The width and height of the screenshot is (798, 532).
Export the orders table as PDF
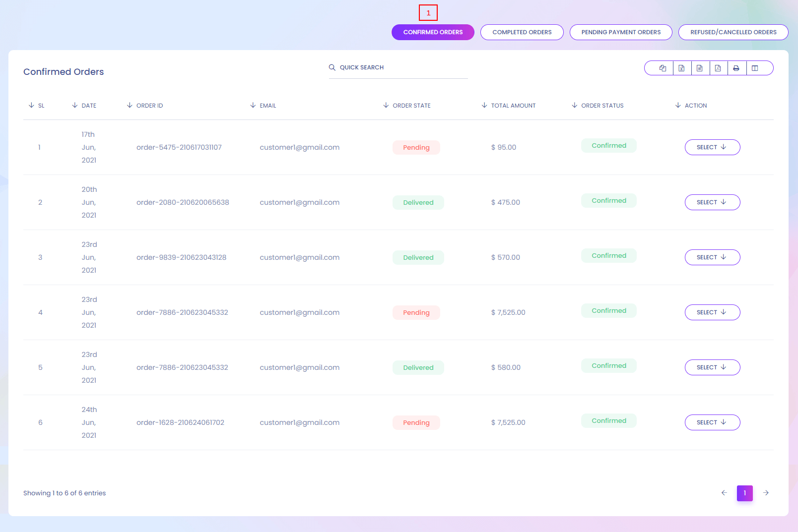(x=718, y=68)
